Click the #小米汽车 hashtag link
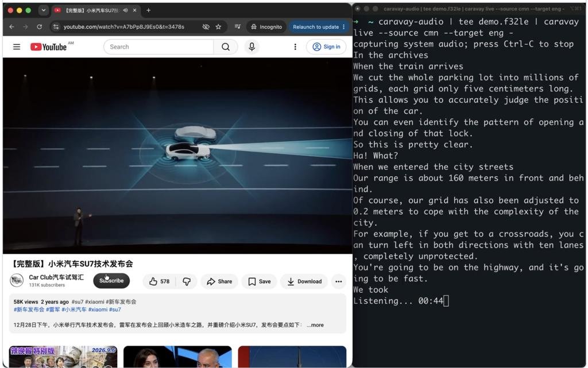Screen dimensions: 588x368 pos(74,309)
